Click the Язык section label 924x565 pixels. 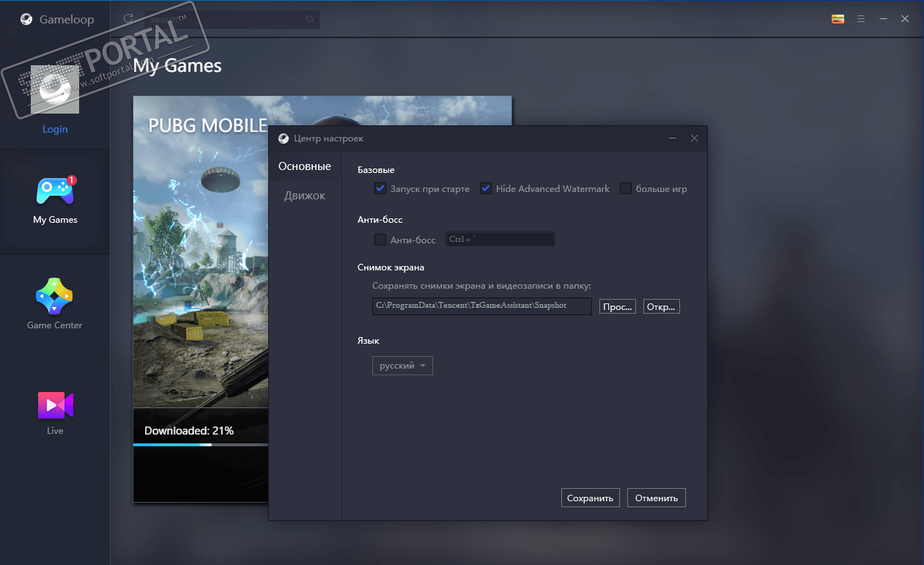click(369, 341)
